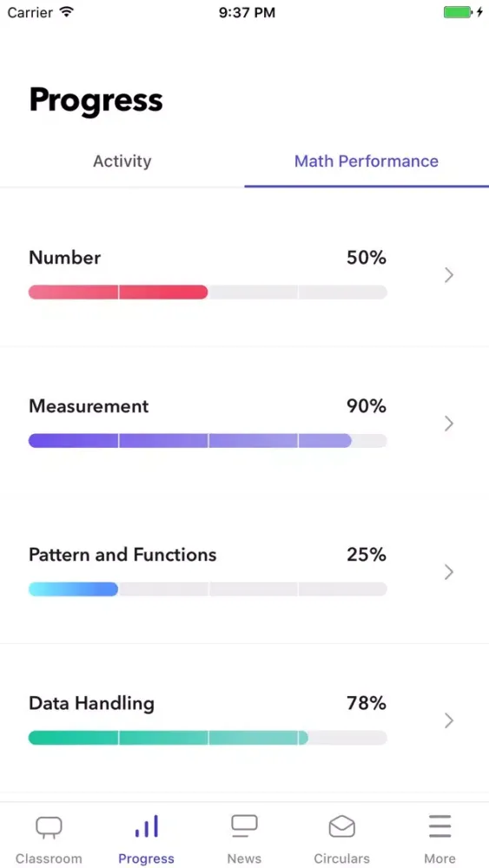
Task: Open the Classroom chalkboard icon
Action: pyautogui.click(x=49, y=828)
